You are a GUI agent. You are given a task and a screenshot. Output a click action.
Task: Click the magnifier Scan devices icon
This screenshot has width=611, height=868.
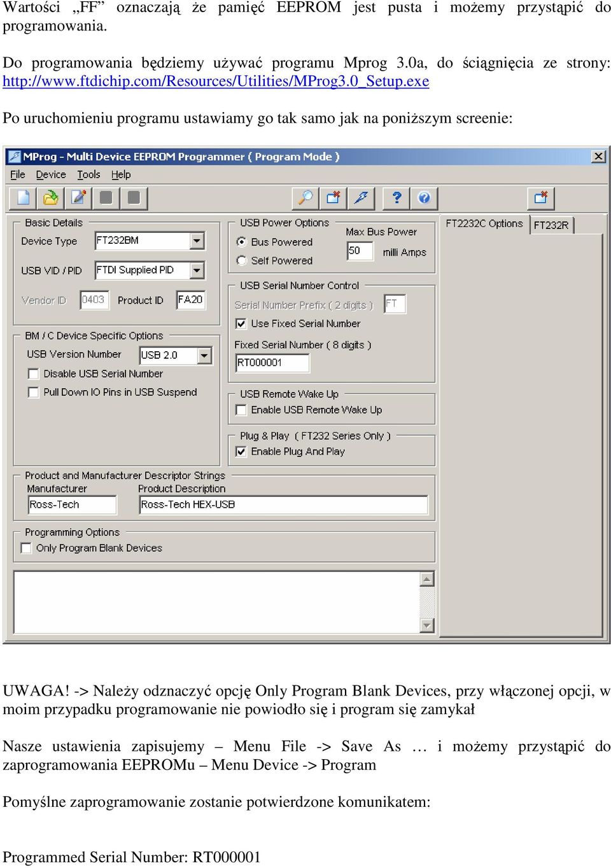[305, 198]
